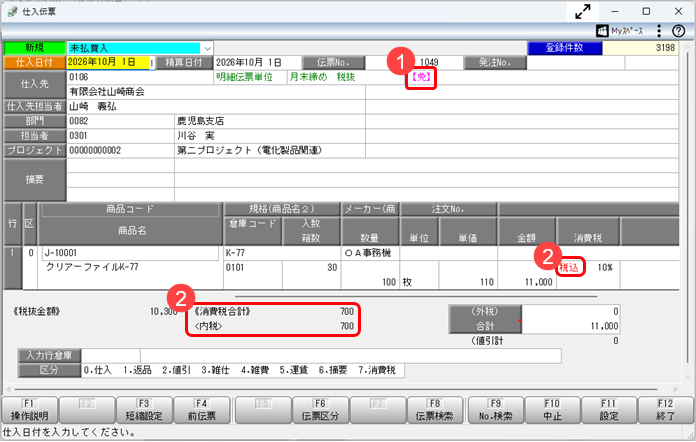Image resolution: width=696 pixels, height=442 pixels.
Task: Click the 担当者 code 0301 field
Action: coord(120,136)
